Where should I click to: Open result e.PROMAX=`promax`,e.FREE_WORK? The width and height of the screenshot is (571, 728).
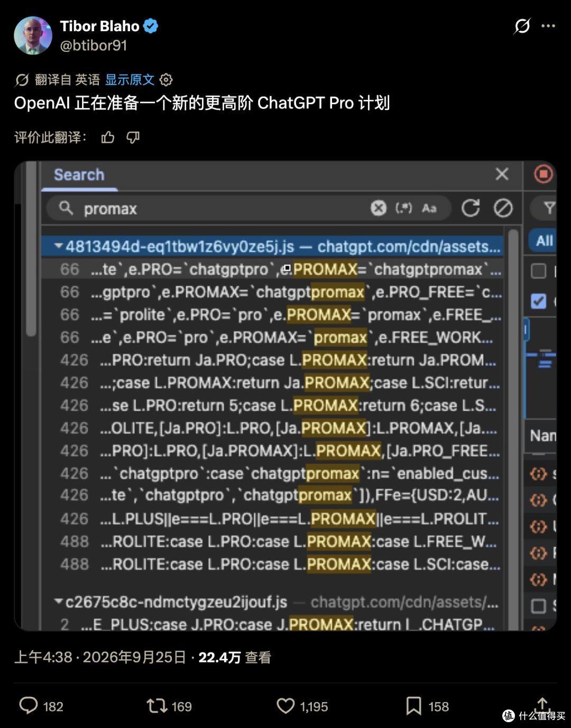pyautogui.click(x=273, y=338)
